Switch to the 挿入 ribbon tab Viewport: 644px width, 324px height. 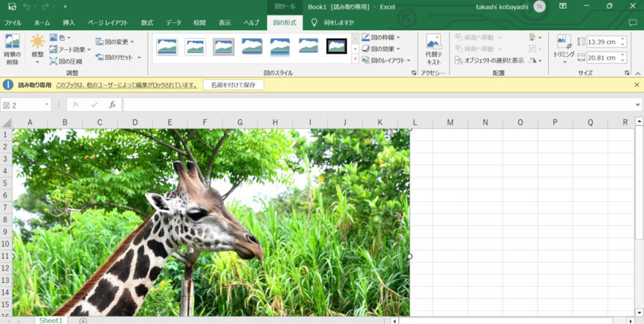[x=69, y=23]
